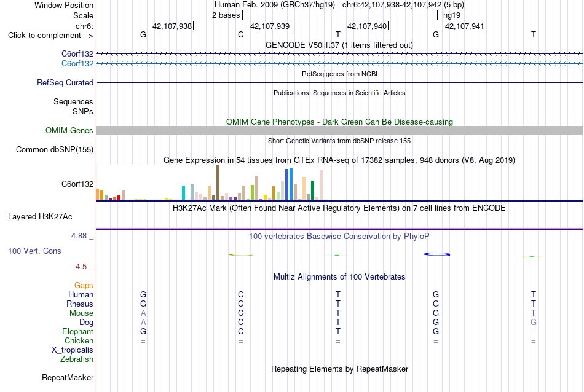Click 'Publications: Sequences in Scientific Articles' title

(x=339, y=93)
